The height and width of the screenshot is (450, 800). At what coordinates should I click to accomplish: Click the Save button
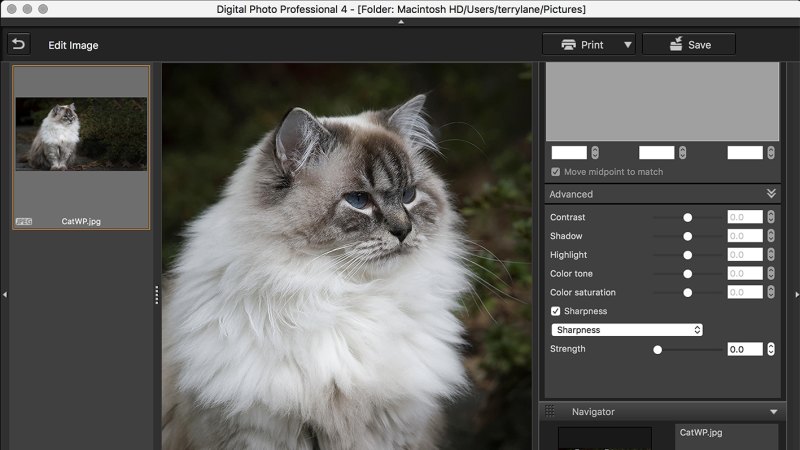click(689, 44)
